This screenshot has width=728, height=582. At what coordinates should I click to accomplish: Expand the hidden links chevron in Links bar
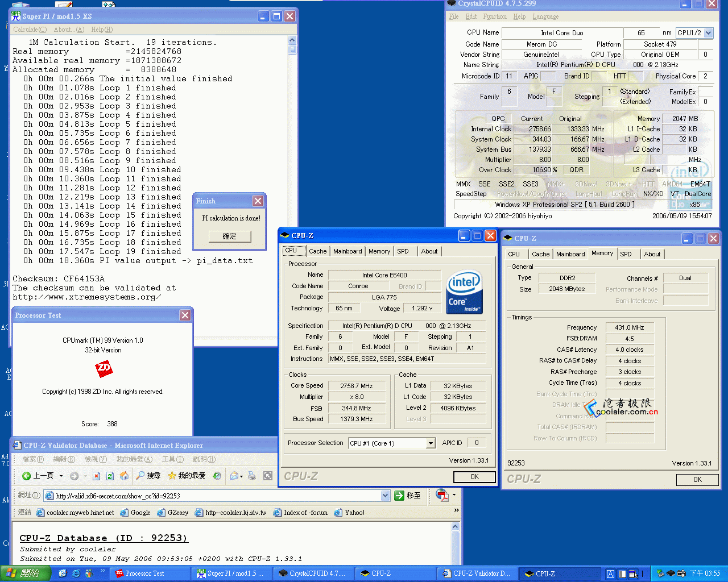pos(456,511)
